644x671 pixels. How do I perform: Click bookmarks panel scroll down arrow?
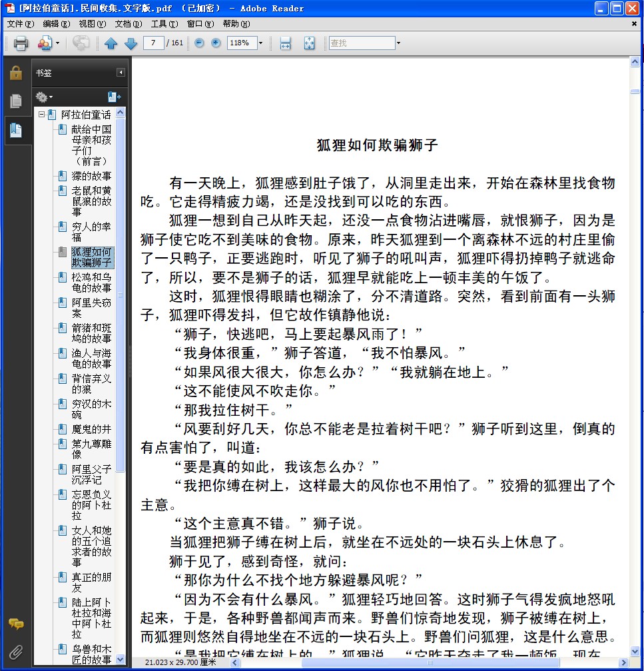pos(120,660)
